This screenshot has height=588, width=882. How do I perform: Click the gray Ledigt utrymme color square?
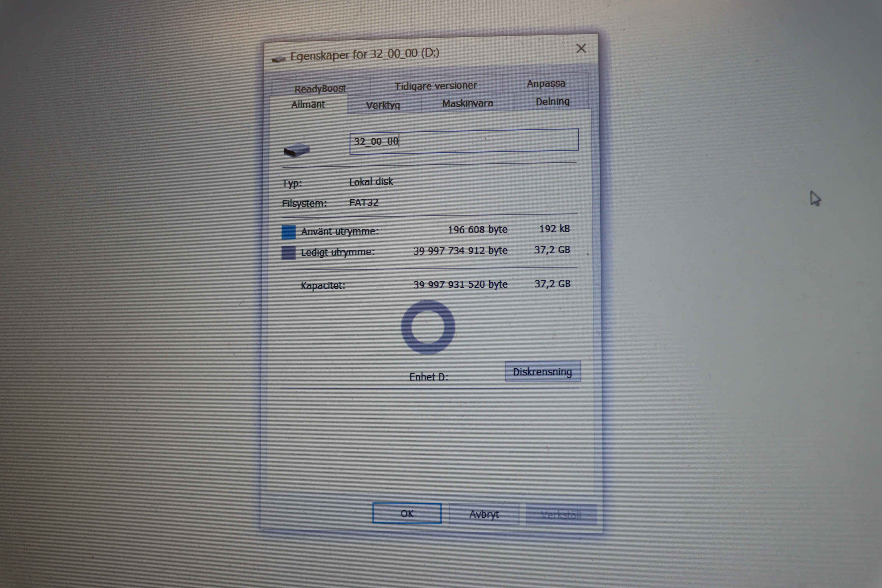[288, 253]
